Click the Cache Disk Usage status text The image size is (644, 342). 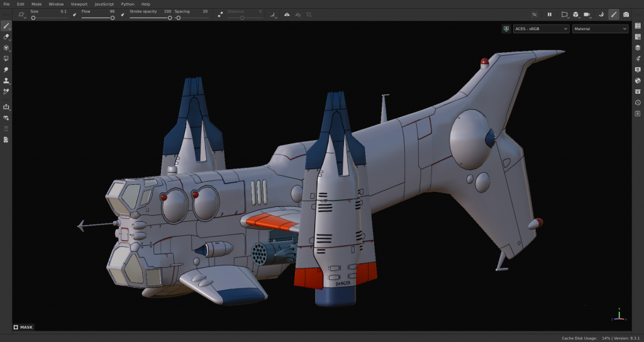579,338
